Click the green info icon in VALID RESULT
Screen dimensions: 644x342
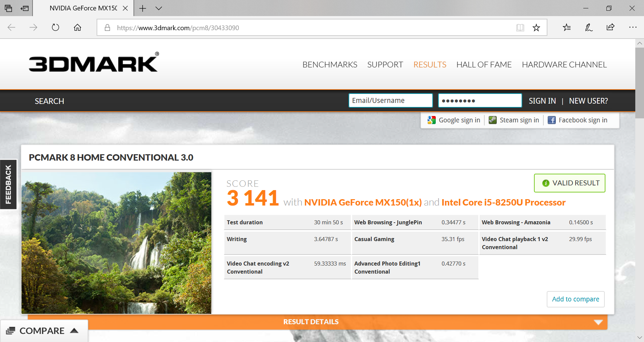[x=546, y=183]
